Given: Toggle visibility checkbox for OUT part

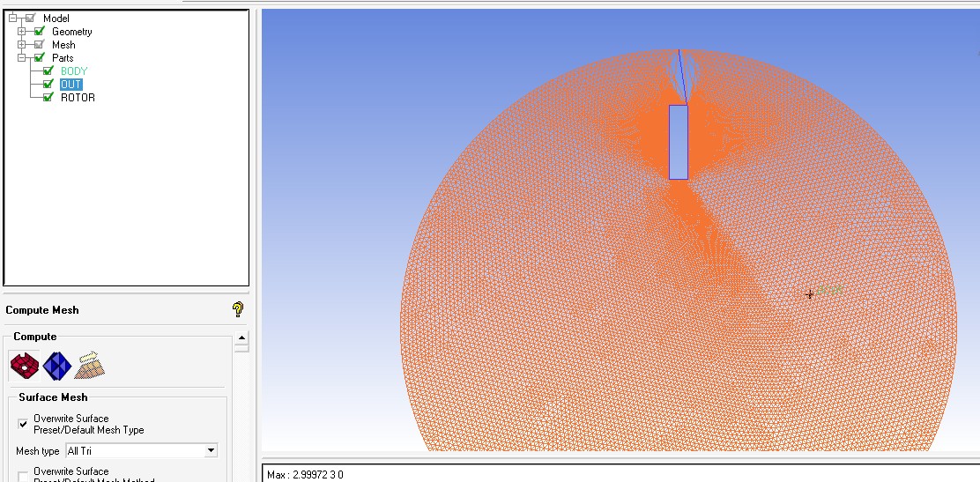Looking at the screenshot, I should coord(48,85).
